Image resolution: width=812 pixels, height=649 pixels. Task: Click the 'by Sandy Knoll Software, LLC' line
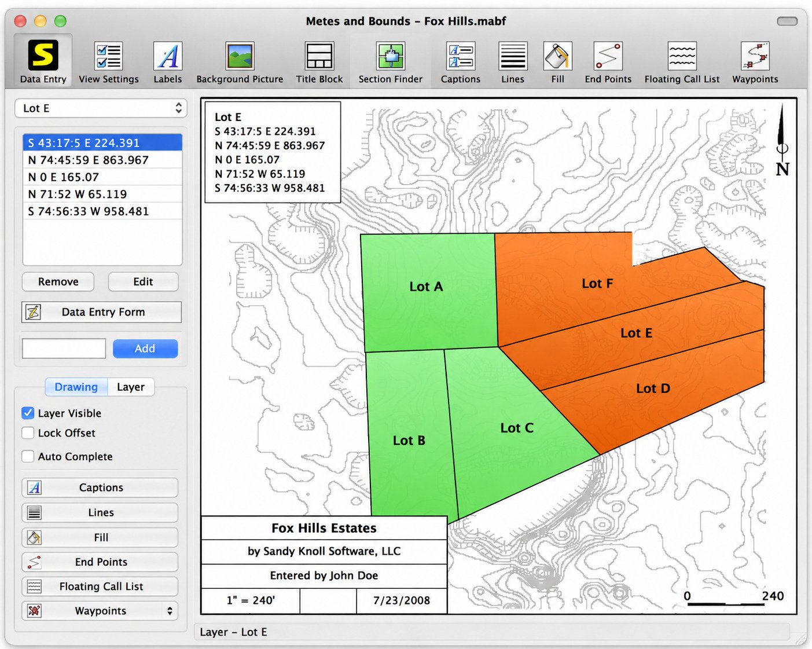[x=324, y=551]
